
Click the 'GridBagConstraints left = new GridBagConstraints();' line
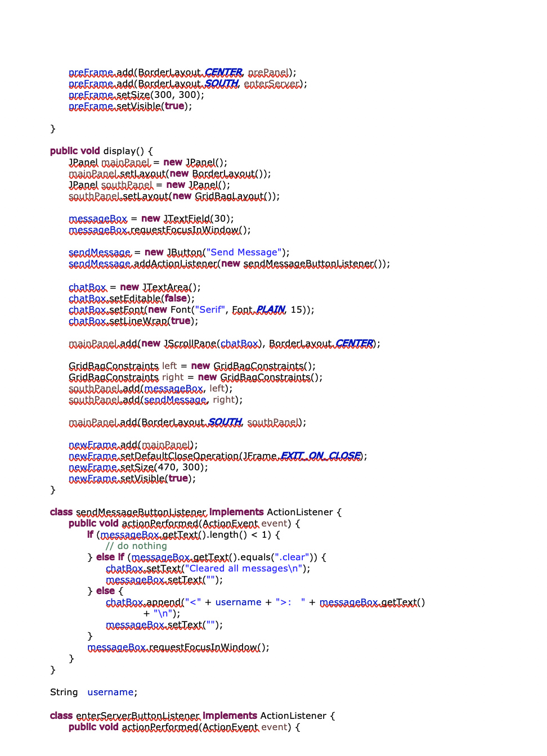pyautogui.click(x=192, y=366)
